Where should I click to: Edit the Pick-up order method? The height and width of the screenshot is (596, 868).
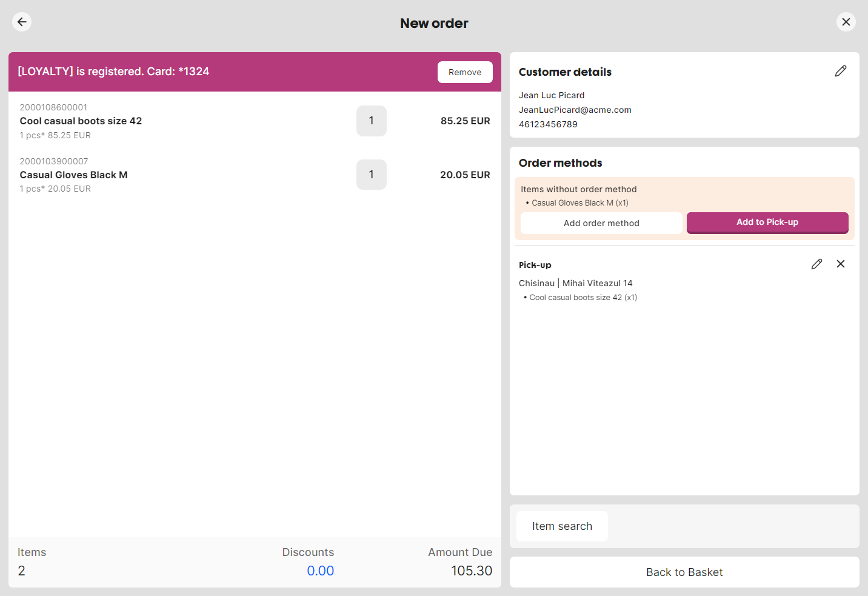[816, 264]
